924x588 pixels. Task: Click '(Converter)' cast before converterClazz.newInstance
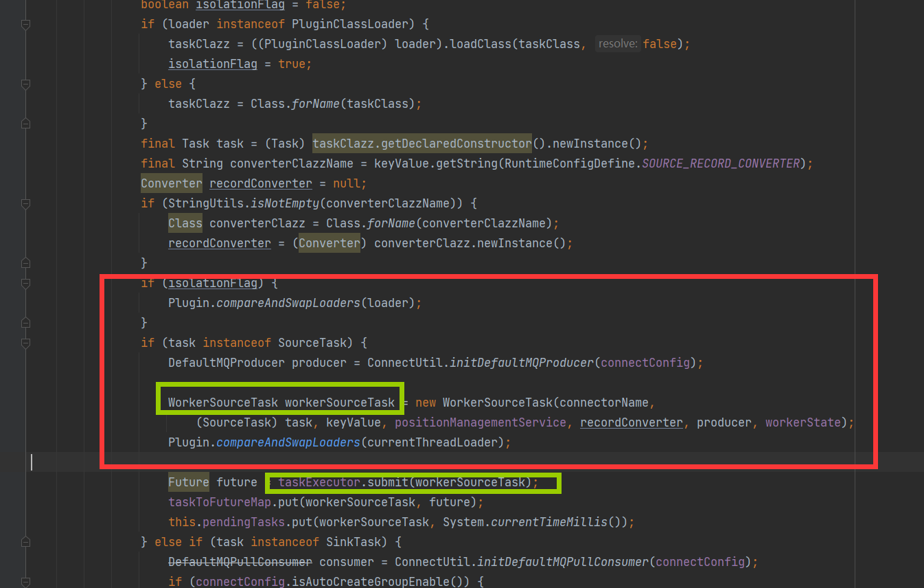(x=330, y=243)
